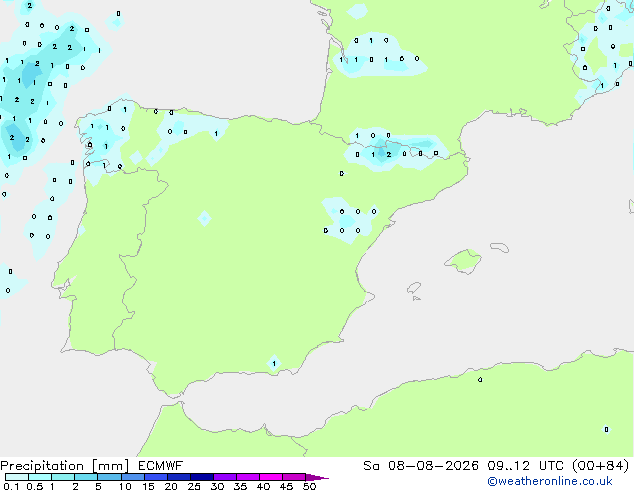Pick the 5–10 mm legend swatch
Image resolution: width=634 pixels, height=490 pixels.
coord(109,477)
